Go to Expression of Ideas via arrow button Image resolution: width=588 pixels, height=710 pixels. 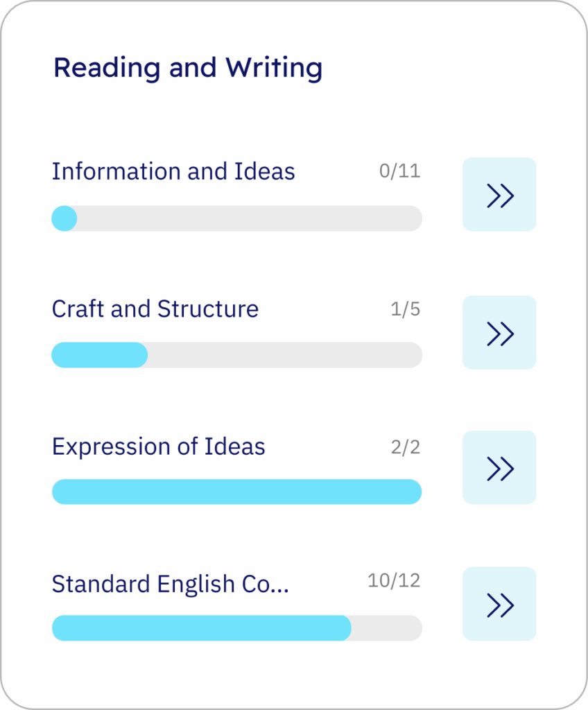point(499,468)
